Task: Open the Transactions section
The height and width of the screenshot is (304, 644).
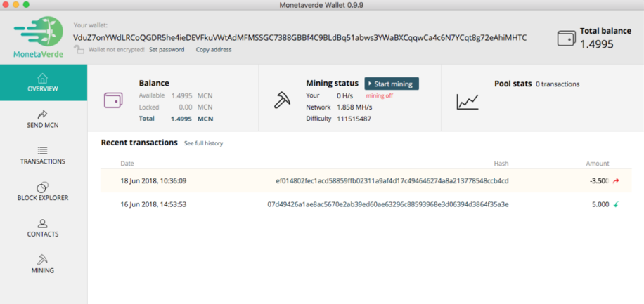Action: pos(43,155)
